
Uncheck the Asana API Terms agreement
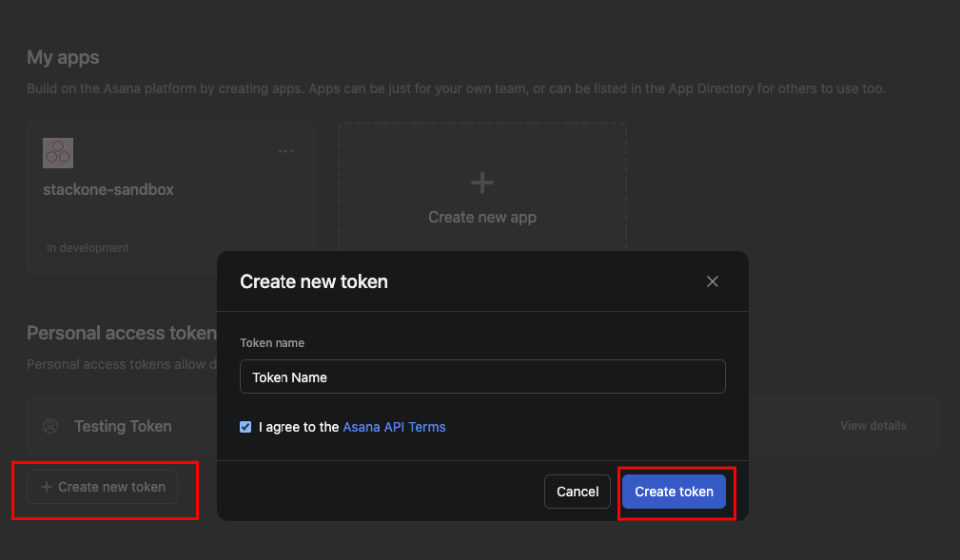[x=245, y=426]
